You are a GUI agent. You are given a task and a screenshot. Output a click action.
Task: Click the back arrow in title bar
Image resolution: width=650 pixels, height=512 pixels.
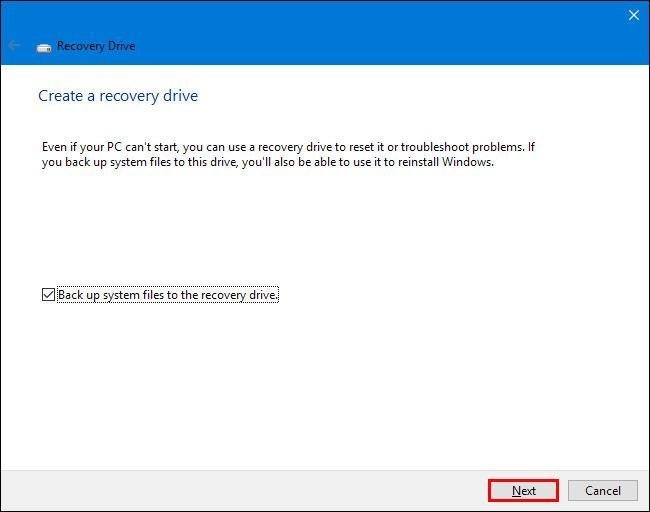pos(15,45)
